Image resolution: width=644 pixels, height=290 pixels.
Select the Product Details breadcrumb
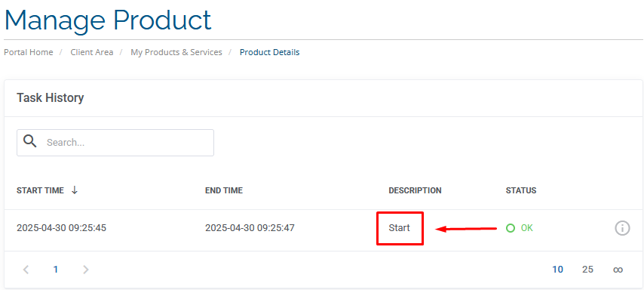pyautogui.click(x=269, y=52)
